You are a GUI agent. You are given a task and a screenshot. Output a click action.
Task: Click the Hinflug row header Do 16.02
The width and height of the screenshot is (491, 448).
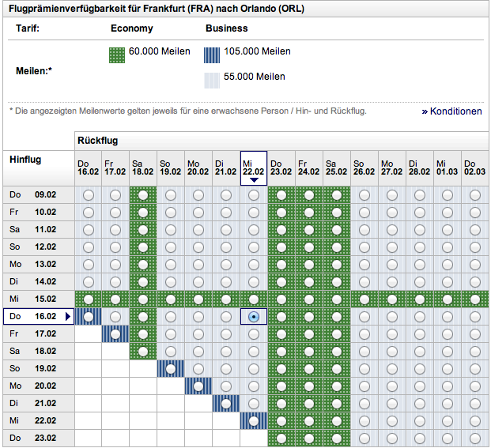(33, 316)
